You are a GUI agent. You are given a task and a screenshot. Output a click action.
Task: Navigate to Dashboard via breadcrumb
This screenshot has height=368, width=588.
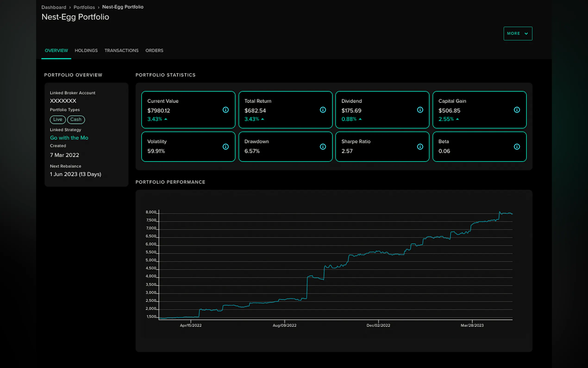click(x=54, y=7)
